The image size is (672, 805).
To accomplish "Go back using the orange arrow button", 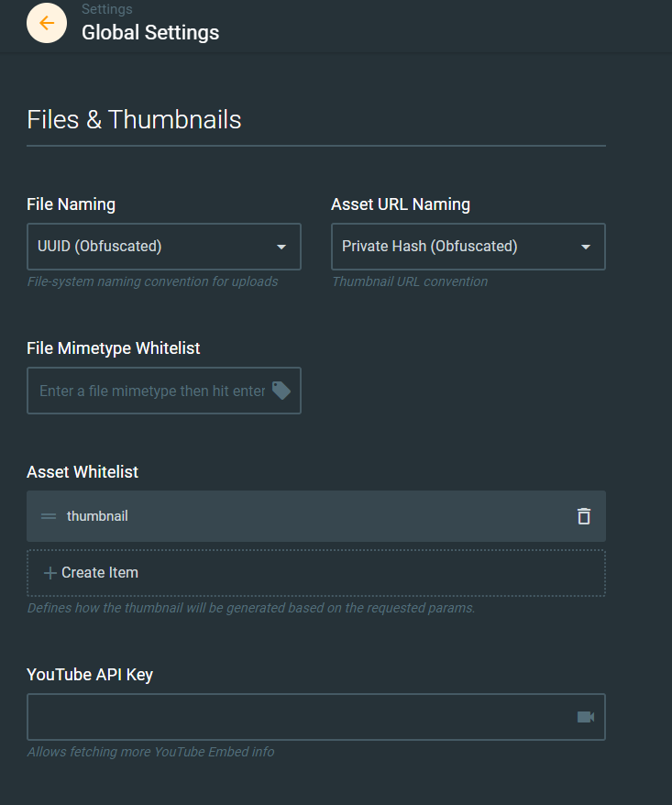I will click(x=47, y=23).
